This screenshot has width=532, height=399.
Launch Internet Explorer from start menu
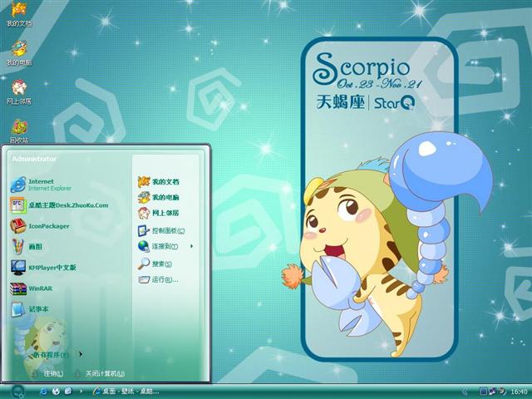(x=41, y=185)
